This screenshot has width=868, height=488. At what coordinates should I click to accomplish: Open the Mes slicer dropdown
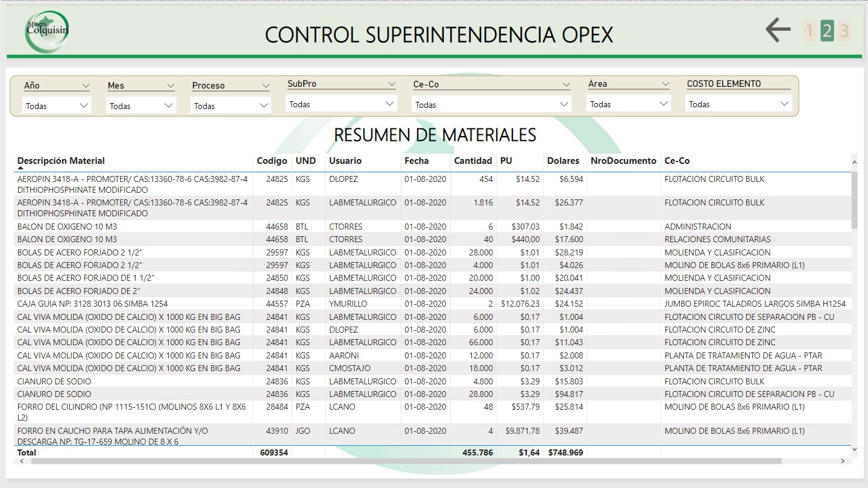coord(141,105)
